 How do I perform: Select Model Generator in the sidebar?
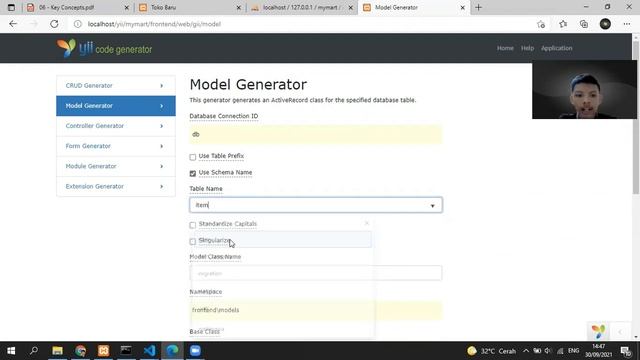(116, 106)
